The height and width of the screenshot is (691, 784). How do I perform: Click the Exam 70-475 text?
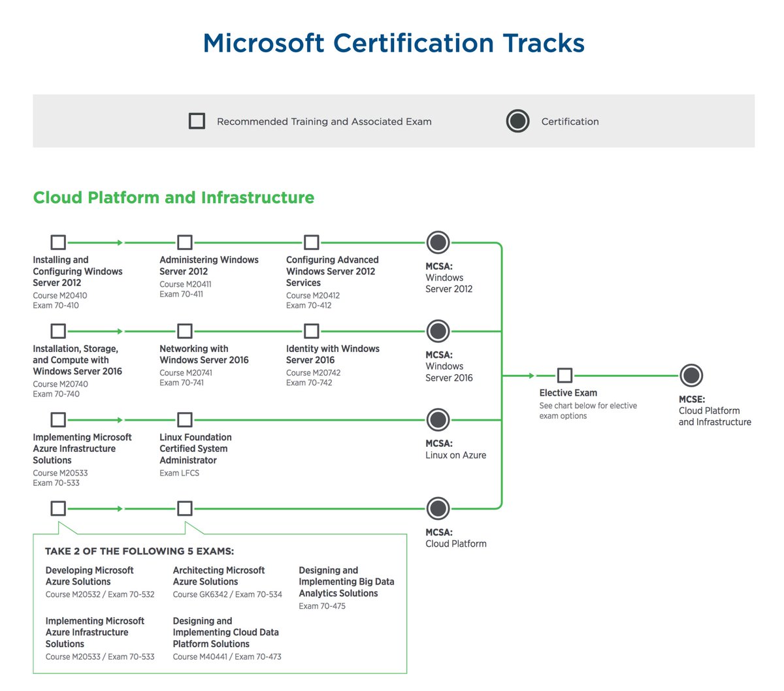322,607
